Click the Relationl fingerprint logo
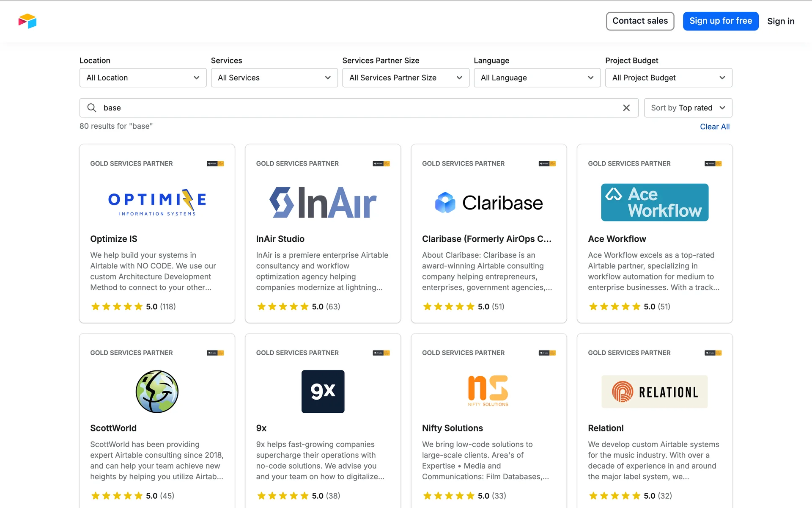 click(x=654, y=392)
